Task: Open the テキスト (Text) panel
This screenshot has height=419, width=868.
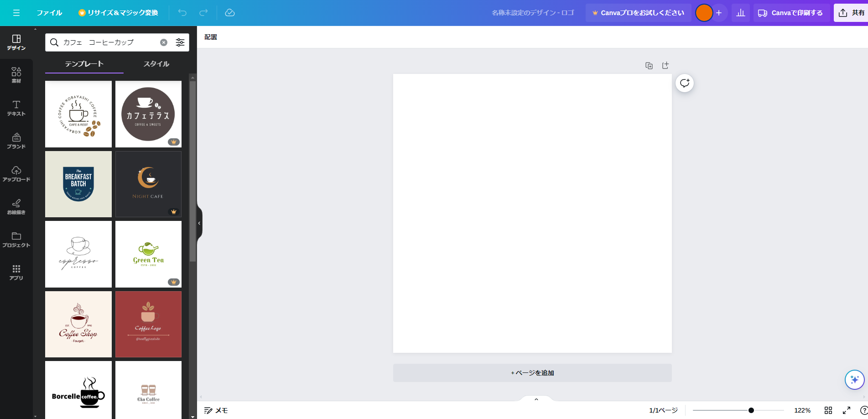Action: click(16, 108)
